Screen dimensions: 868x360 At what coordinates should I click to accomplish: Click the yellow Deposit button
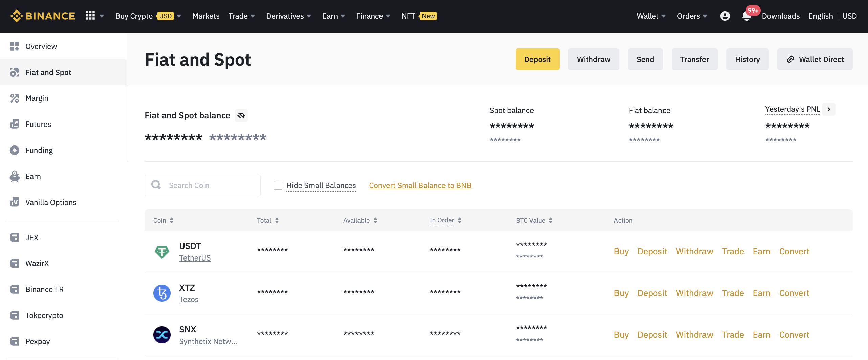coord(537,59)
